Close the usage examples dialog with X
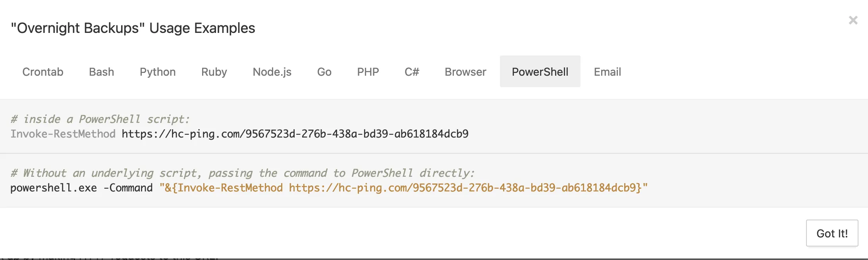The image size is (868, 260). click(x=853, y=20)
